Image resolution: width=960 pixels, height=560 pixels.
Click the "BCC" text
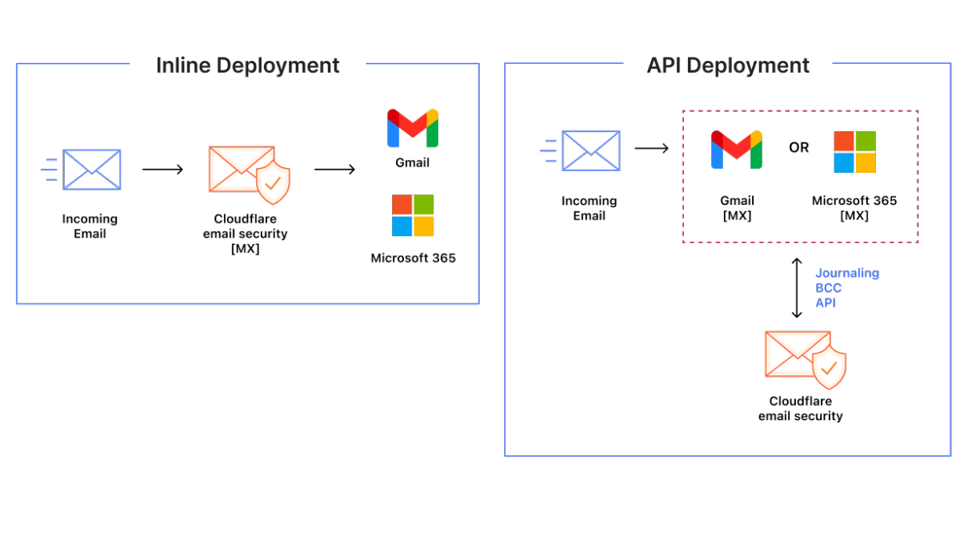click(x=828, y=288)
